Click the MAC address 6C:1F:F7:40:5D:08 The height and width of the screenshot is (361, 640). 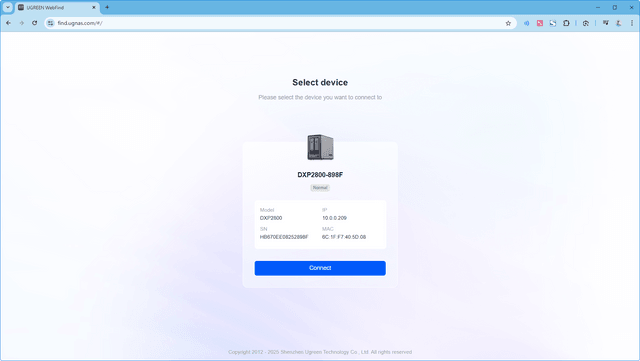tap(344, 237)
